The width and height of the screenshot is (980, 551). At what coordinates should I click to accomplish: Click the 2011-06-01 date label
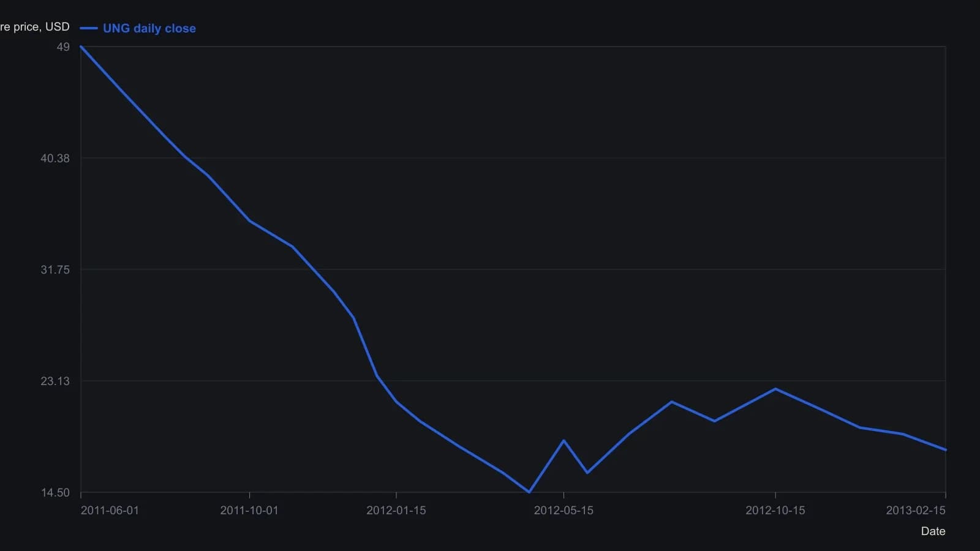110,511
